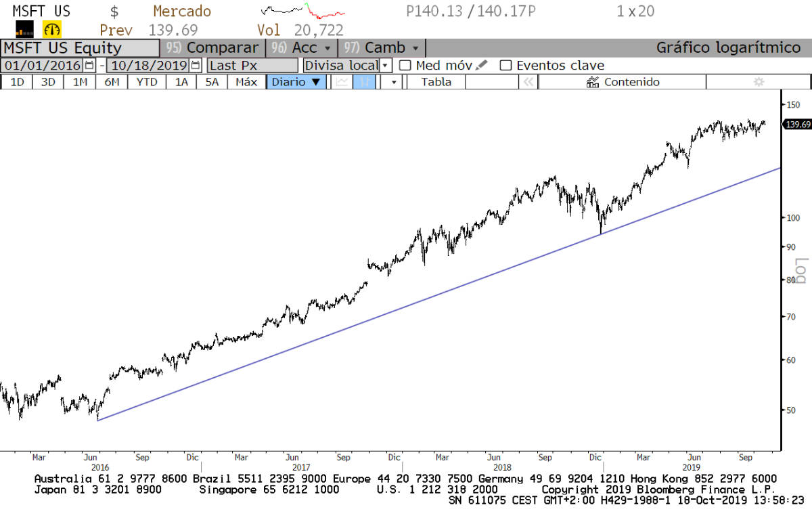The width and height of the screenshot is (812, 520).
Task: Click the Contenido button
Action: click(x=623, y=82)
